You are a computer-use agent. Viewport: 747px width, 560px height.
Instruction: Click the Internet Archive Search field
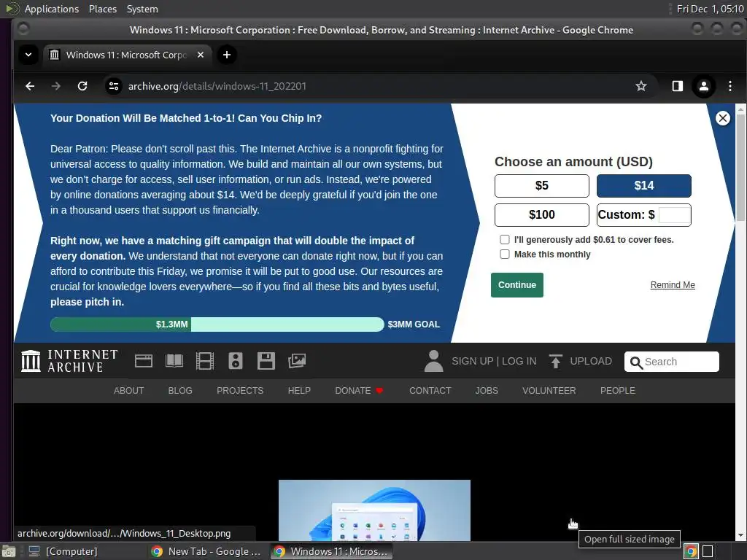pos(672,362)
